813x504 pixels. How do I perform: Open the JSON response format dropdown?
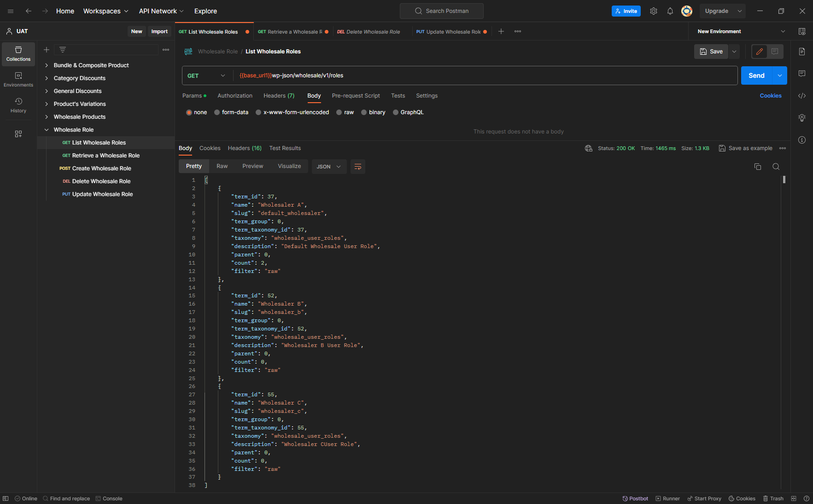tap(329, 167)
